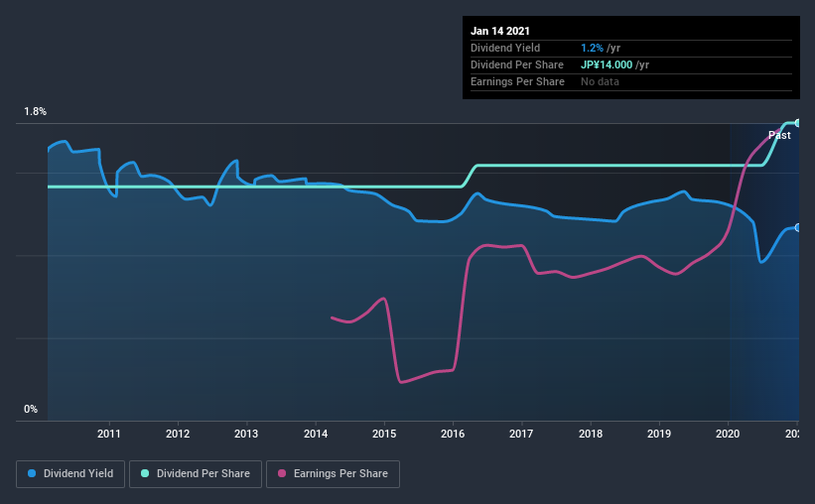Click the Past label on the chart
The image size is (815, 504).
tap(779, 135)
